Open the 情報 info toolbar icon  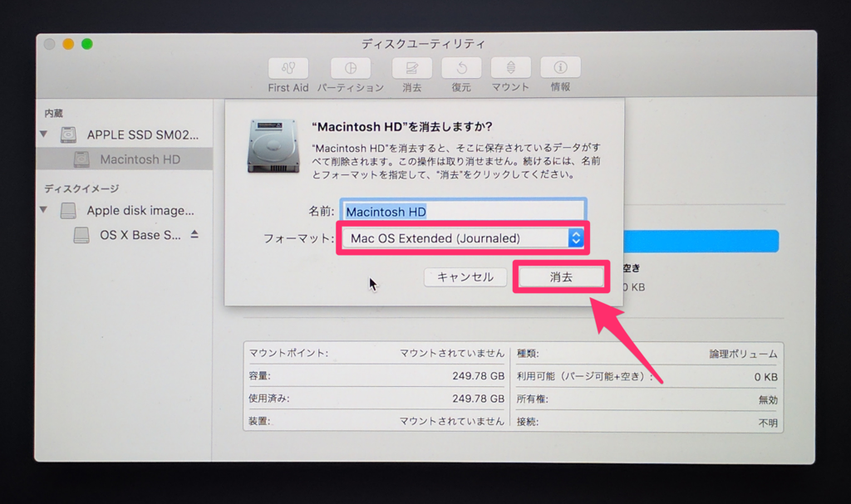pyautogui.click(x=560, y=67)
